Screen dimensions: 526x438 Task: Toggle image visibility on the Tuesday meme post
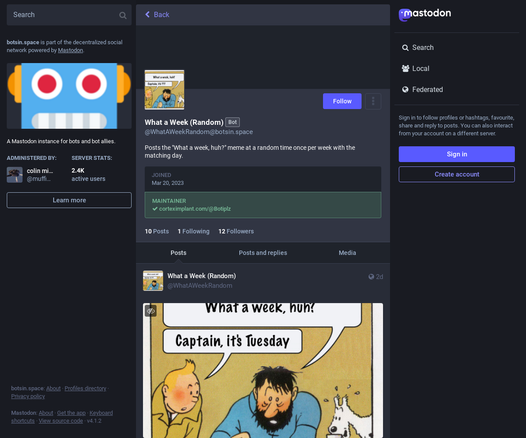click(x=151, y=311)
